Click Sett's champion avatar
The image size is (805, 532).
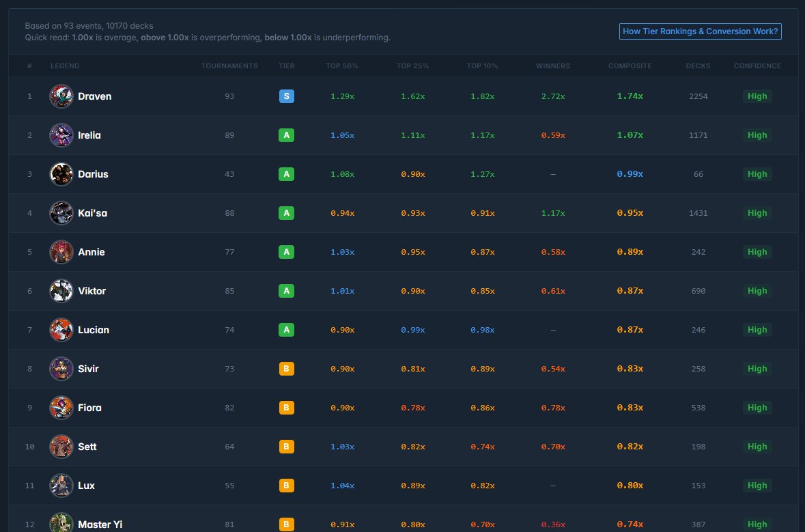coord(61,447)
